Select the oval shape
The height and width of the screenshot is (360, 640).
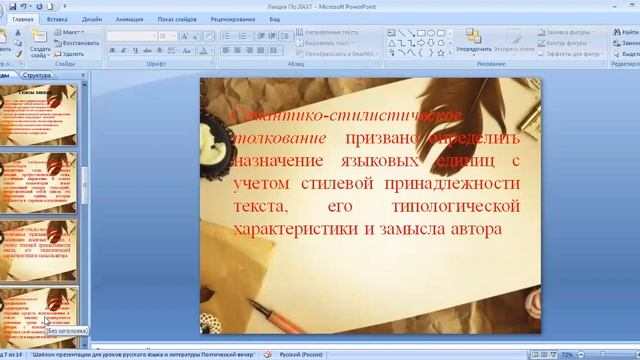pyautogui.click(x=431, y=33)
